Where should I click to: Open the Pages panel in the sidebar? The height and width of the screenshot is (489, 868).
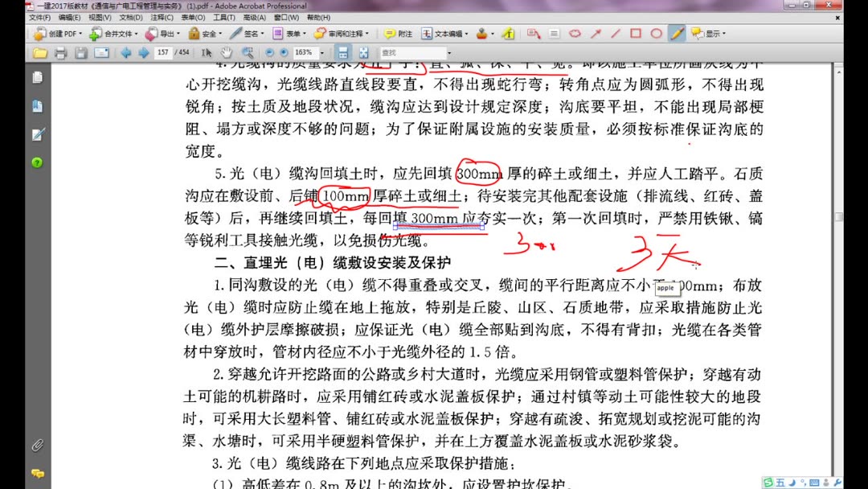[x=36, y=77]
